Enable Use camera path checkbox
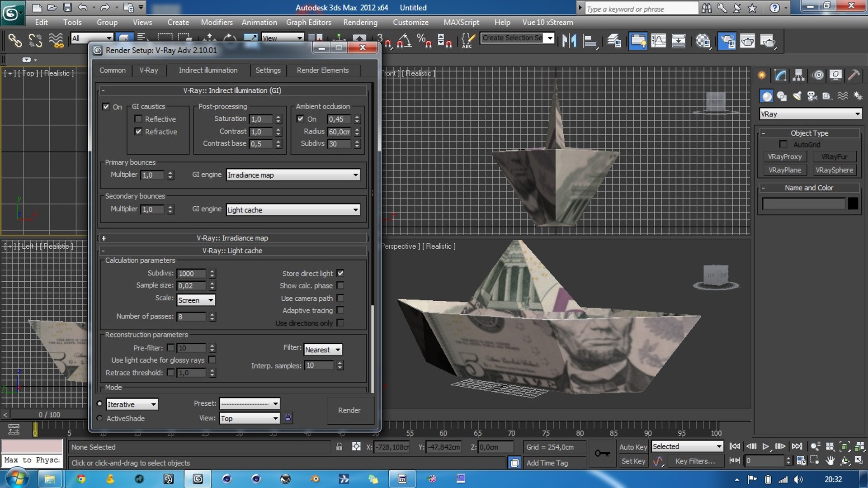 [x=340, y=298]
